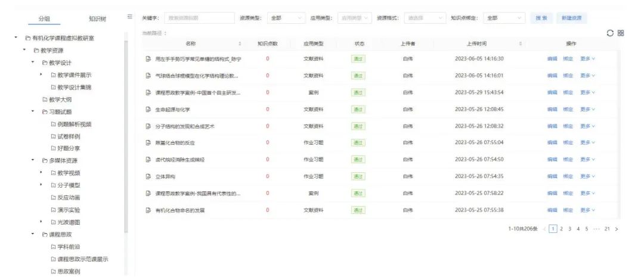Collapse the 课程思政 folder arrow
The height and width of the screenshot is (280, 644).
(x=33, y=235)
